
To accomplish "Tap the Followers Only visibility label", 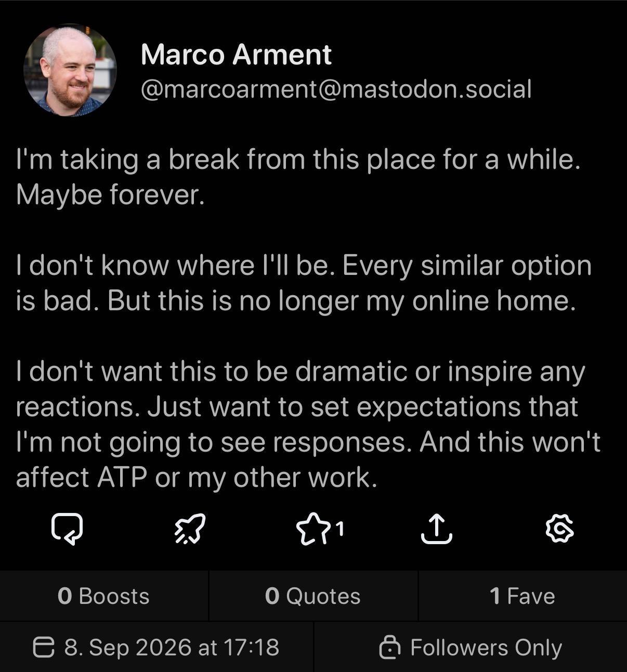I will click(486, 648).
